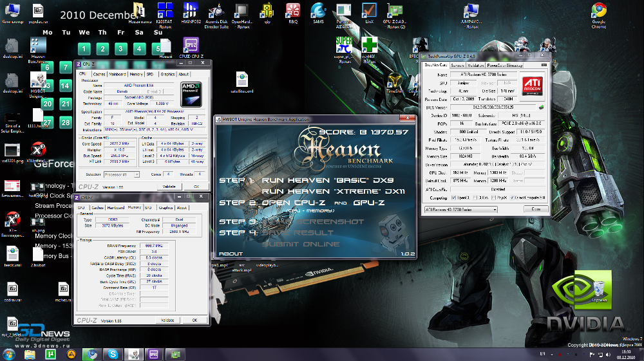This screenshot has width=644, height=361.
Task: Click Validate in the lower CPU-Z window
Action: (167, 320)
